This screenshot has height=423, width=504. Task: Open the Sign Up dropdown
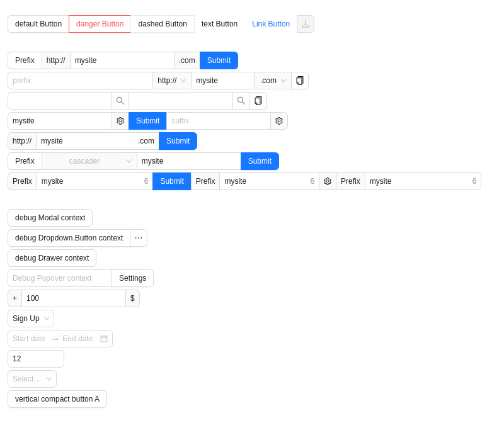pos(31,319)
